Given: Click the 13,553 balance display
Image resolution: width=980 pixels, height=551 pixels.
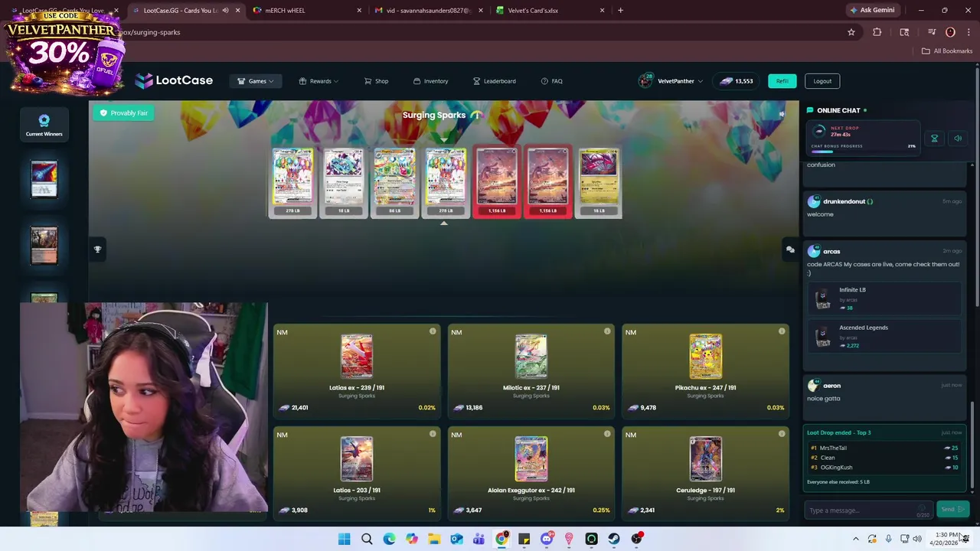Looking at the screenshot, I should point(735,81).
